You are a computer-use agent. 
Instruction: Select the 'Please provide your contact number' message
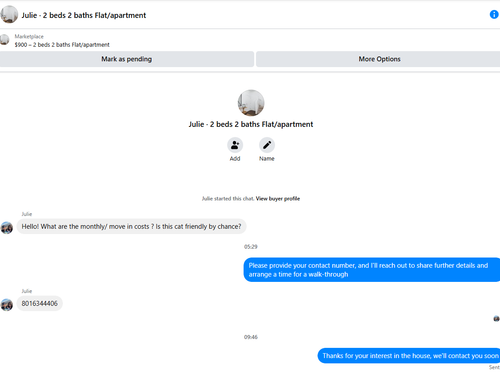pos(372,270)
